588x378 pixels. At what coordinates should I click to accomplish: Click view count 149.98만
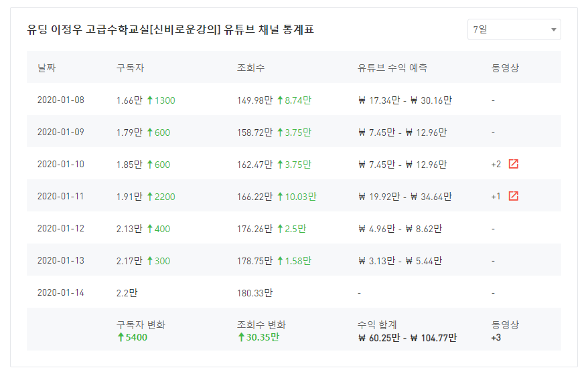tap(254, 100)
